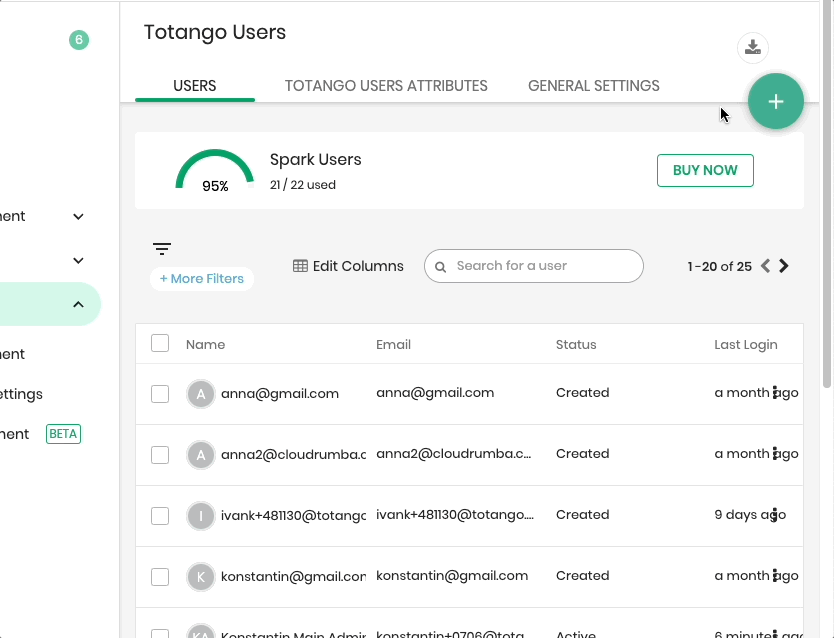
Task: Expand the sidebar section ending in 'nent' with down chevron
Action: click(x=78, y=216)
